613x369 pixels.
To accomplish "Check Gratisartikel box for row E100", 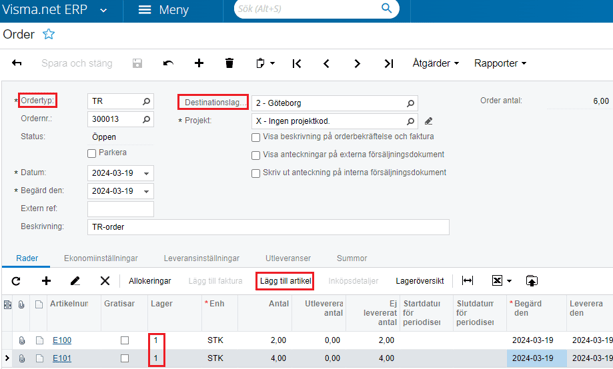I will click(125, 340).
